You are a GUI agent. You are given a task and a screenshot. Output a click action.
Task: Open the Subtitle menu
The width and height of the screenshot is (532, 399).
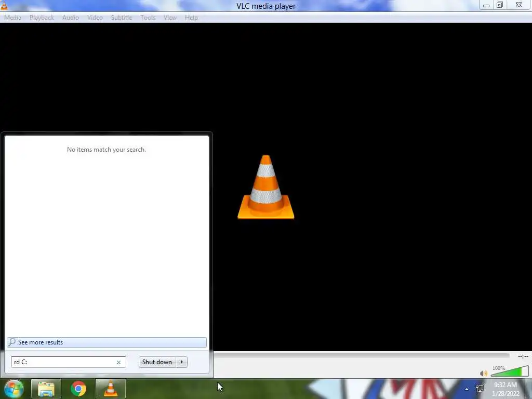(122, 18)
